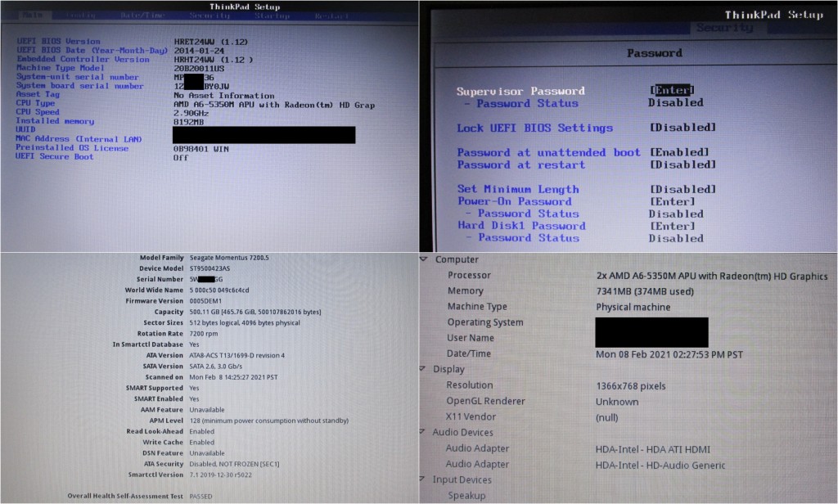Click CPU Speed value '2.90GHz'
The image size is (838, 504).
point(191,113)
